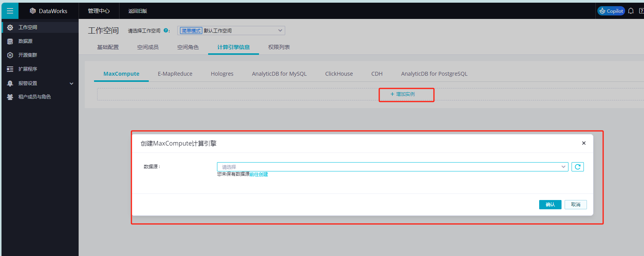Close the 创建MaxCompute计算引擎 dialog
The width and height of the screenshot is (644, 256).
584,143
